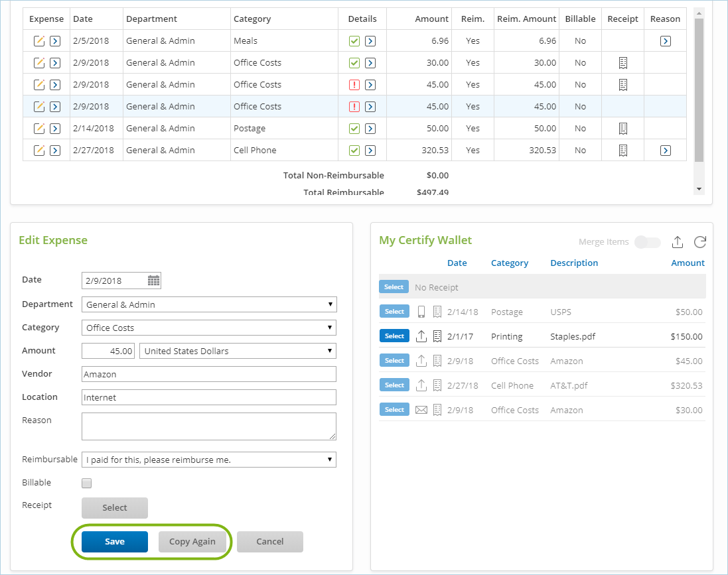This screenshot has width=728, height=575.
Task: Edit the Postage expense using its pencil icon
Action: [39, 128]
